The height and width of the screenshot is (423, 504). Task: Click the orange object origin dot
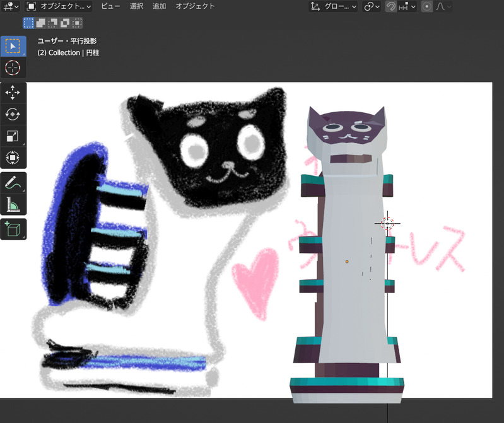[347, 262]
